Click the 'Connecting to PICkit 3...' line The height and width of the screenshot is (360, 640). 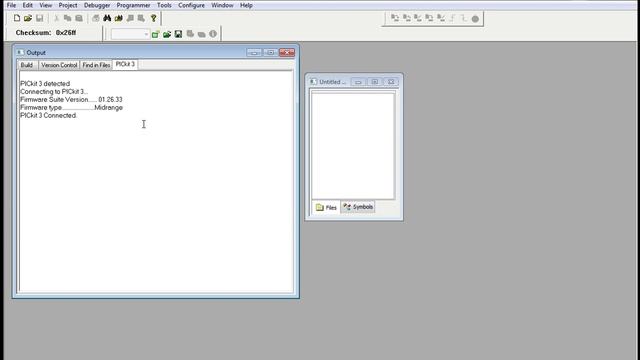(x=54, y=91)
